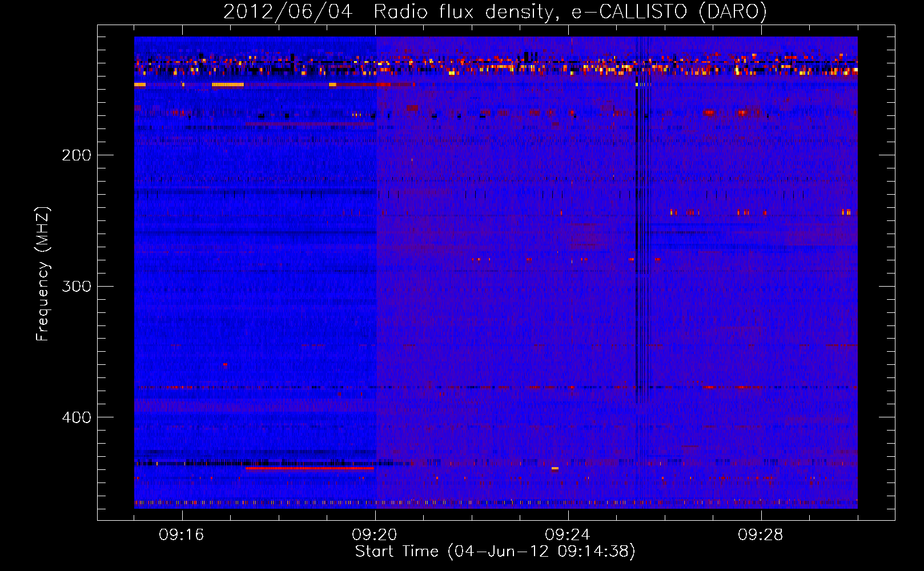Click the 09:24 time tick label
Viewport: 924px width, 571px height.
(568, 535)
